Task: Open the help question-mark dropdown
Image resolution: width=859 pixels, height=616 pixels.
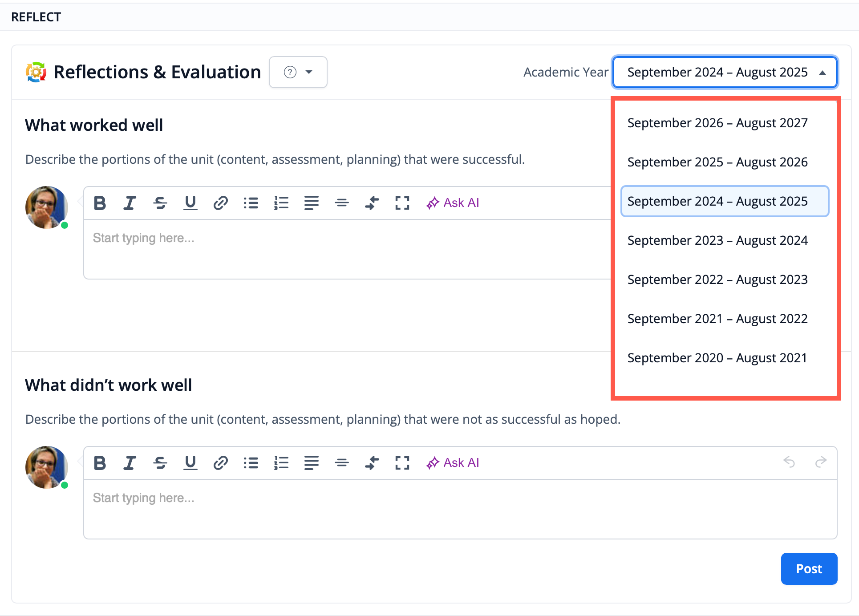Action: coord(298,72)
